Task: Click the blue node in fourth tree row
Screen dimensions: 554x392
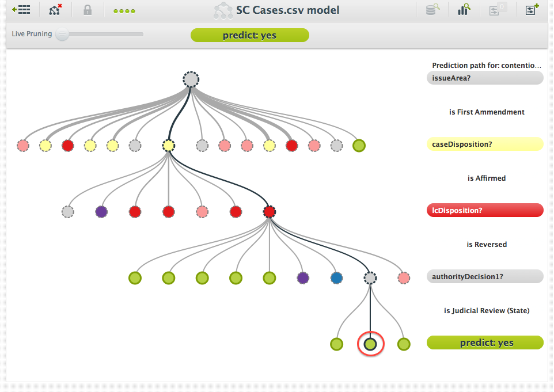Action: [x=337, y=278]
